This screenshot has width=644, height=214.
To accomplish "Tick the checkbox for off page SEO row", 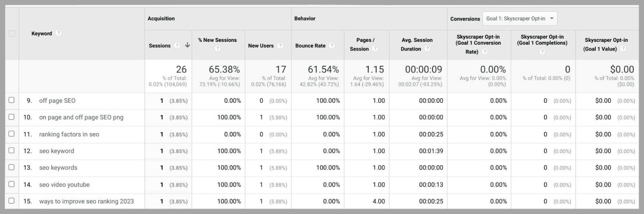I will (12, 100).
